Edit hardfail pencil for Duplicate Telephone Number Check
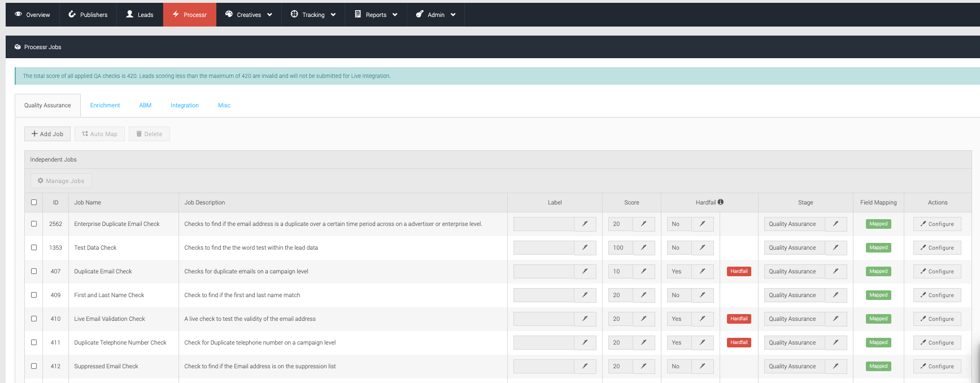Viewport: 980px width, 383px height. tap(703, 343)
